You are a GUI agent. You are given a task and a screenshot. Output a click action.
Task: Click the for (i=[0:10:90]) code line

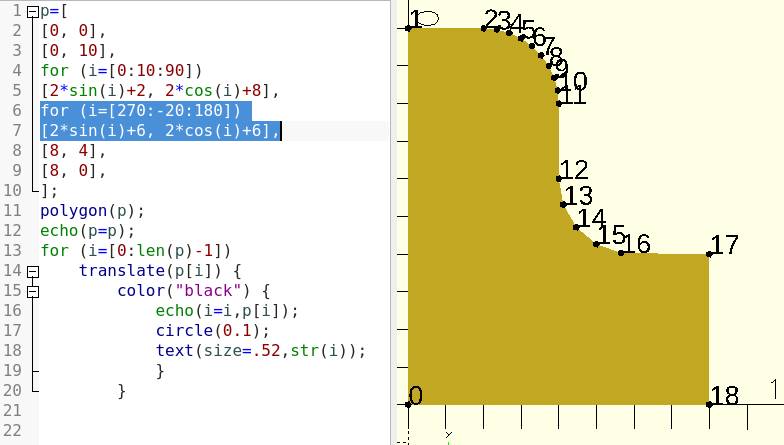[121, 71]
